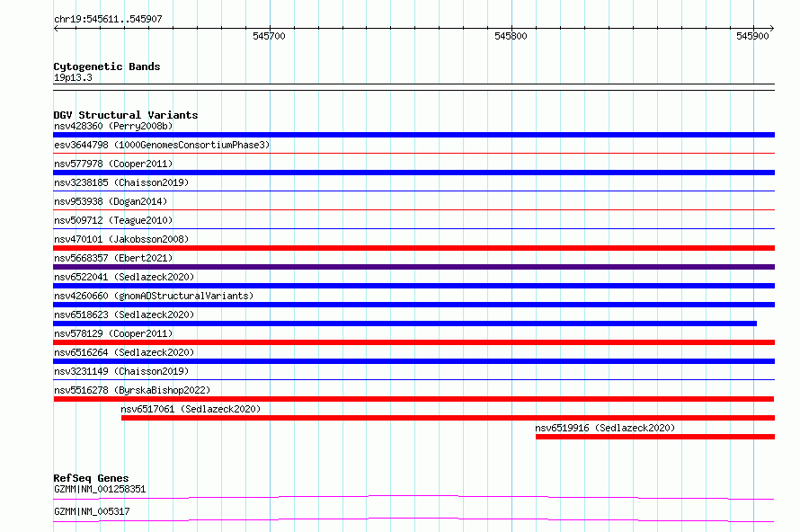Select the red bar for nsv5516278
The height and width of the screenshot is (532, 800).
click(x=413, y=399)
